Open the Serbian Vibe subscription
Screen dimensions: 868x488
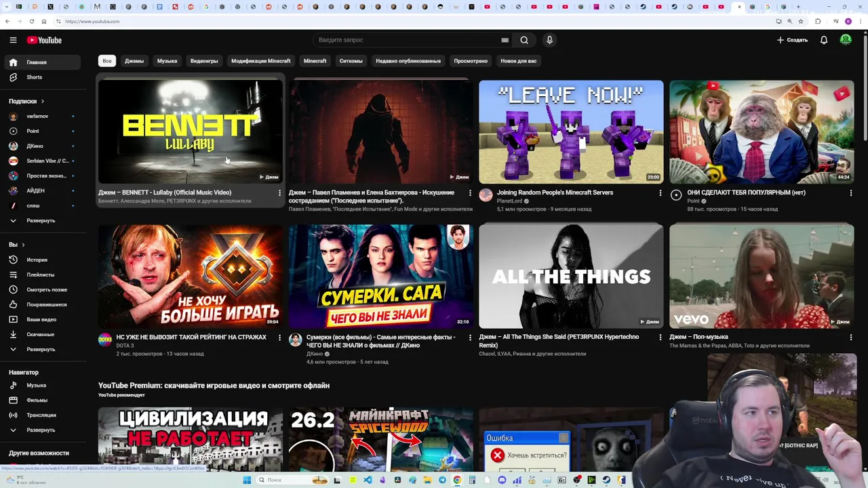coord(43,161)
